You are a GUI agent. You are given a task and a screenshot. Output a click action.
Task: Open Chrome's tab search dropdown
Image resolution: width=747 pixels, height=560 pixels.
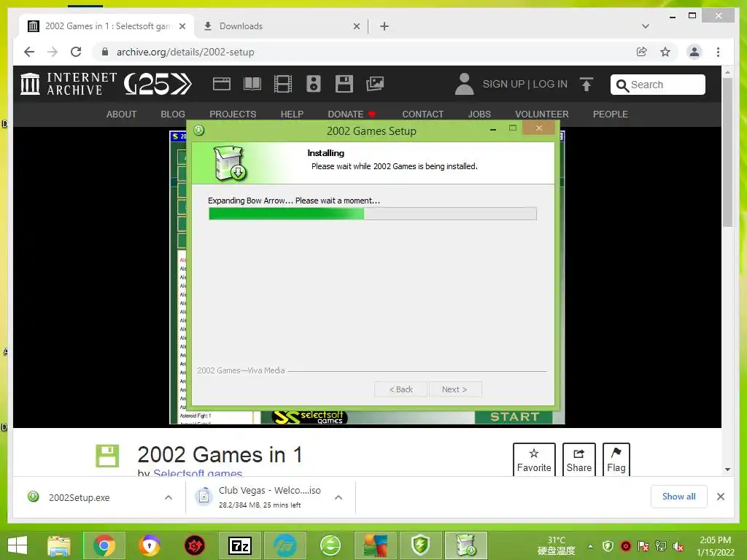645,26
